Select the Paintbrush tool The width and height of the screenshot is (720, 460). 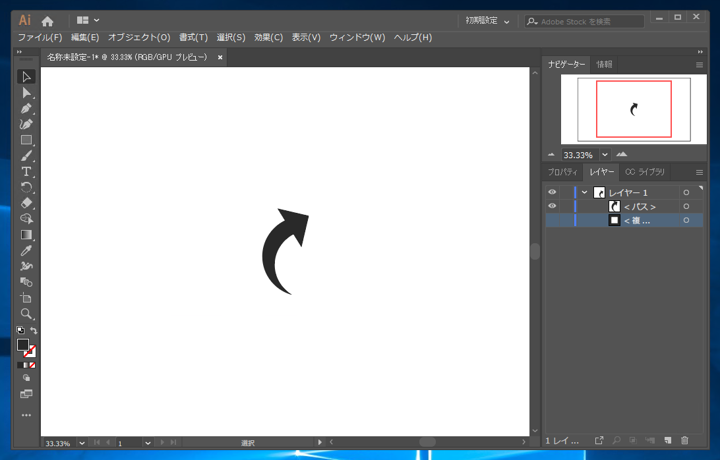[26, 156]
